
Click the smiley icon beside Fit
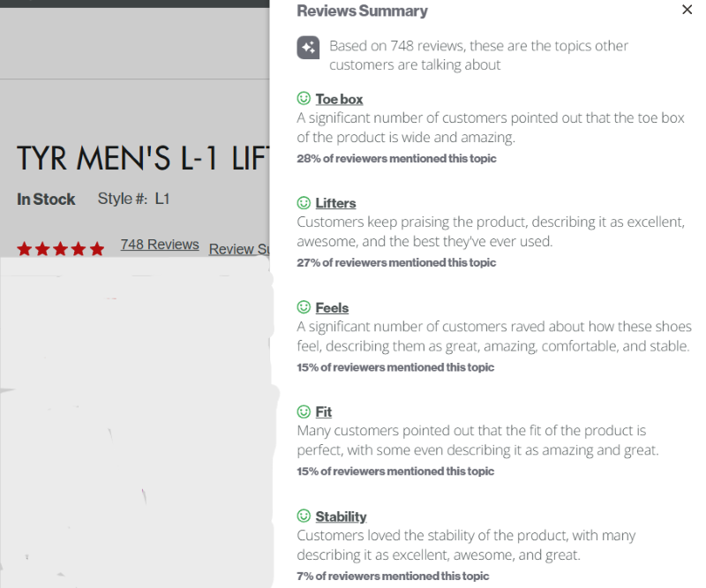coord(304,411)
